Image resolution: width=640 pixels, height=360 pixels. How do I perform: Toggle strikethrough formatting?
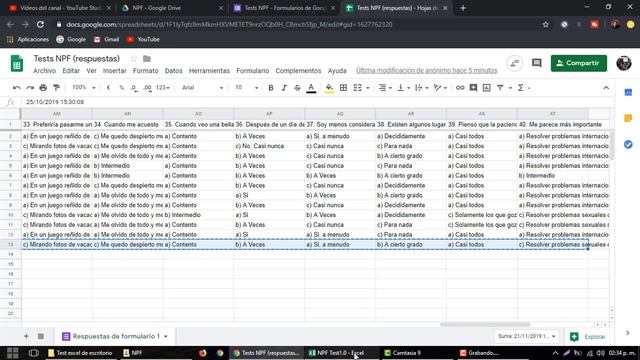[x=297, y=88]
